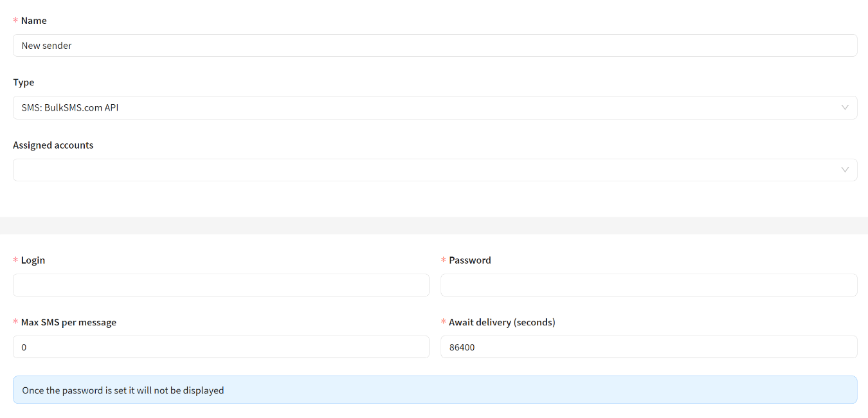Screen dimensions: 868x418
Task: Click the blue password info notice
Action: [x=435, y=390]
